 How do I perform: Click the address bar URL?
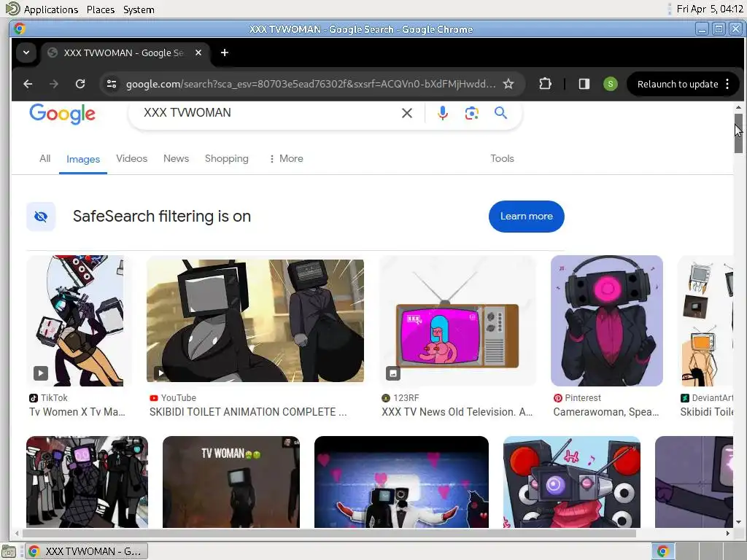pyautogui.click(x=310, y=85)
